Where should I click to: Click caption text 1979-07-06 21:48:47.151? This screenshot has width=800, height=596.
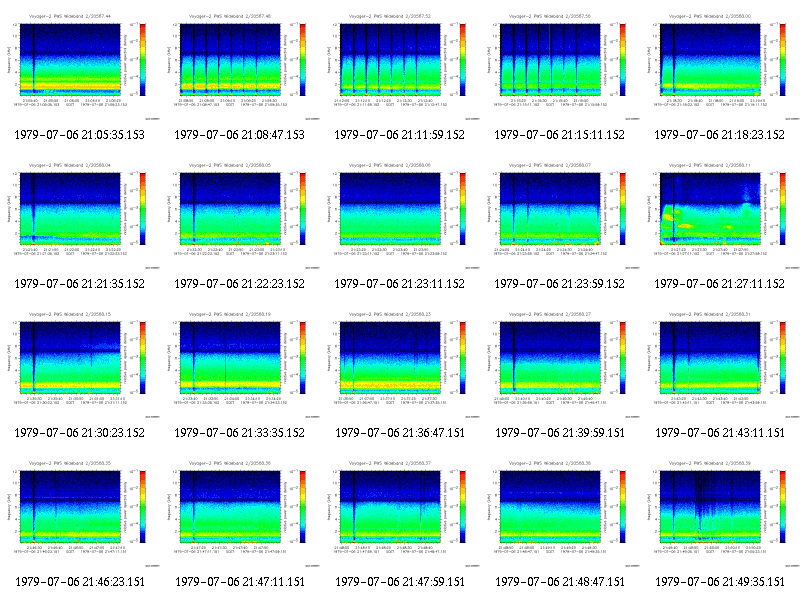click(560, 582)
